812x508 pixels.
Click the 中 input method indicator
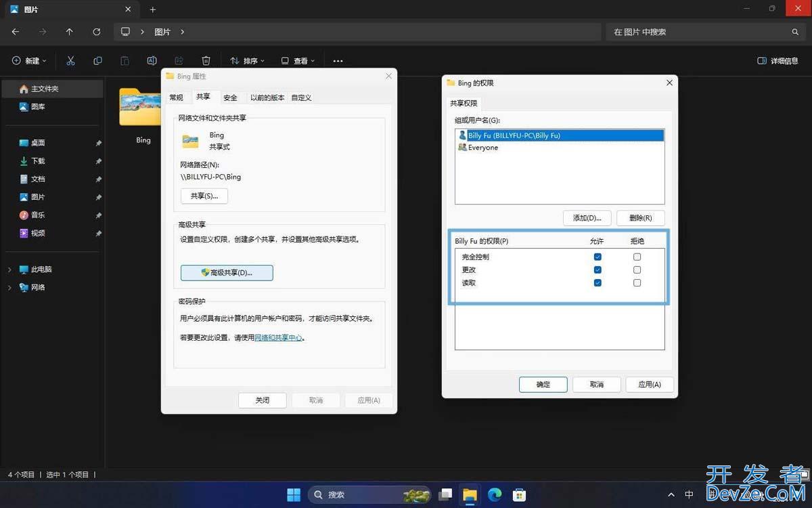(690, 494)
